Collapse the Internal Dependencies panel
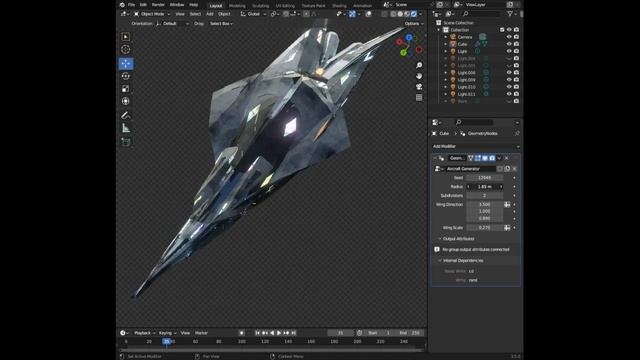The height and width of the screenshot is (360, 640). point(462,260)
